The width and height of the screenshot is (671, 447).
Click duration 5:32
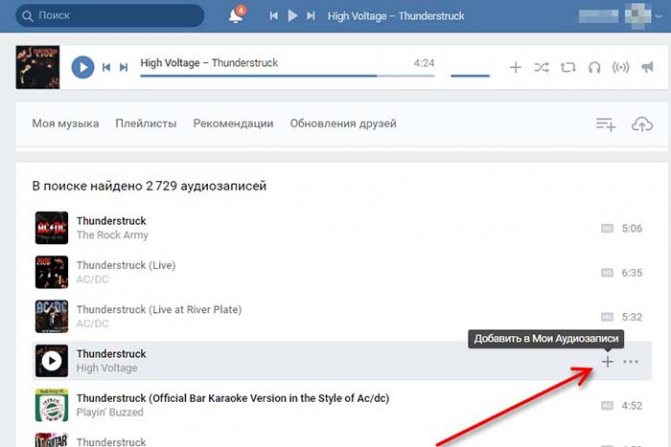tap(632, 317)
